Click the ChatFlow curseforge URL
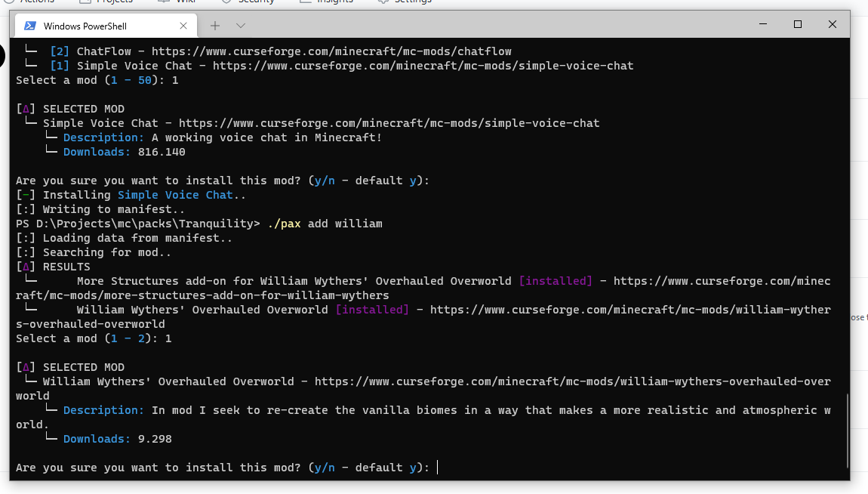 coord(331,51)
